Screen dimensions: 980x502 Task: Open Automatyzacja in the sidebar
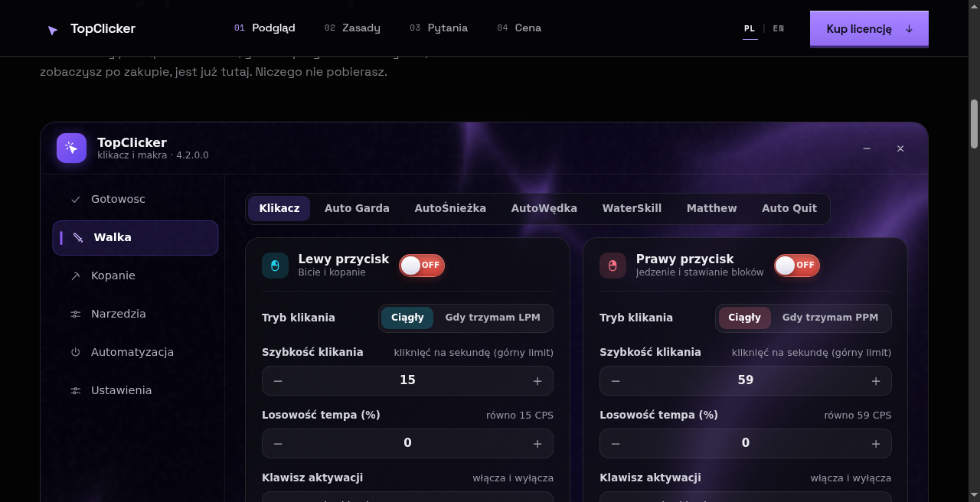click(136, 352)
